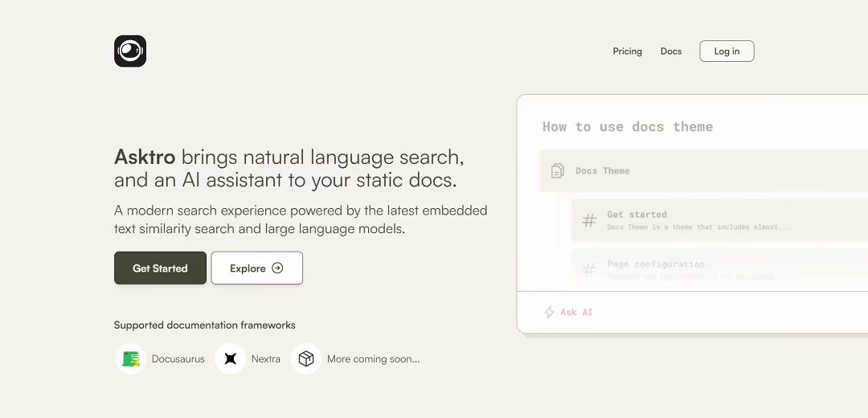Open the Pricing page
Viewport: 868px width, 418px height.
click(x=627, y=51)
